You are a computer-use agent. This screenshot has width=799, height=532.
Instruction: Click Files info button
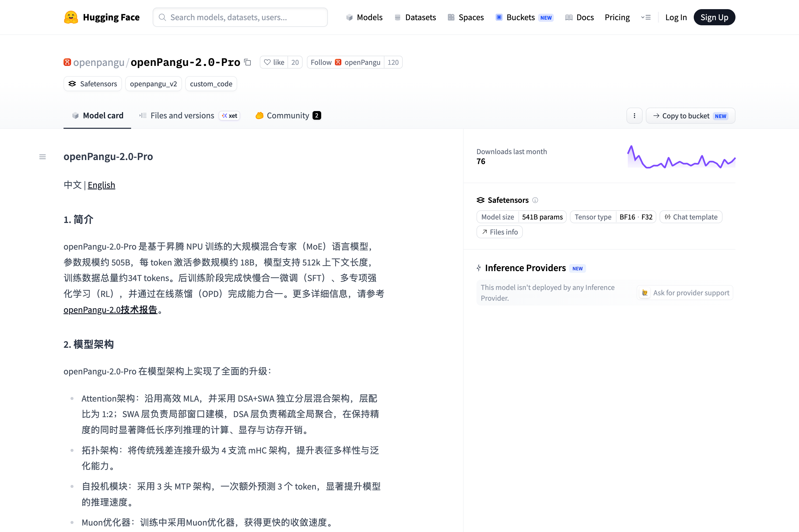tap(499, 232)
